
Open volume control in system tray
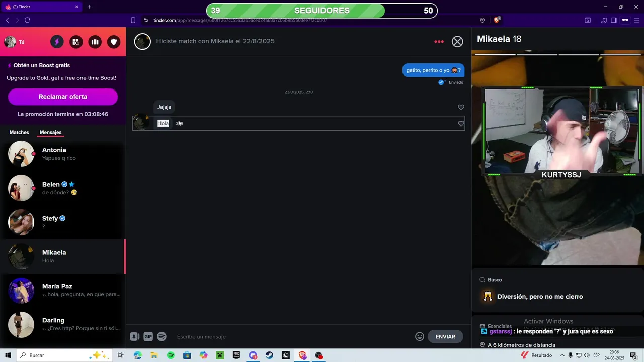[x=586, y=355]
